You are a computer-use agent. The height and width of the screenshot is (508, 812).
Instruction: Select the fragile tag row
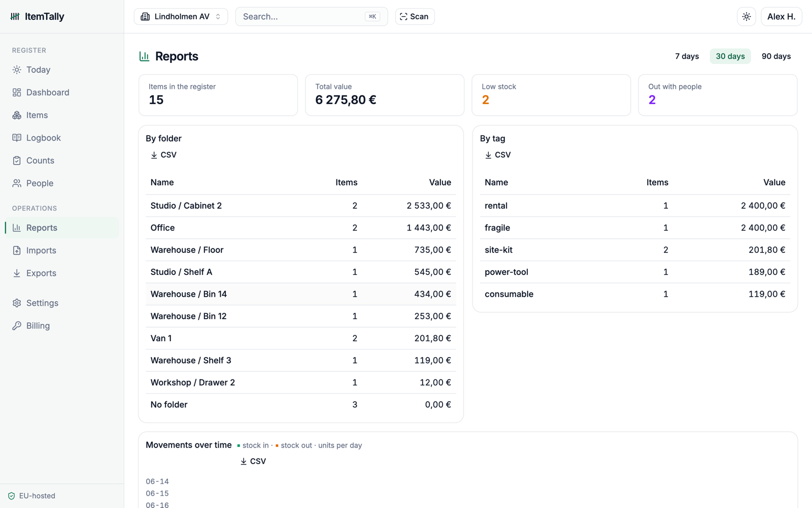(x=635, y=228)
